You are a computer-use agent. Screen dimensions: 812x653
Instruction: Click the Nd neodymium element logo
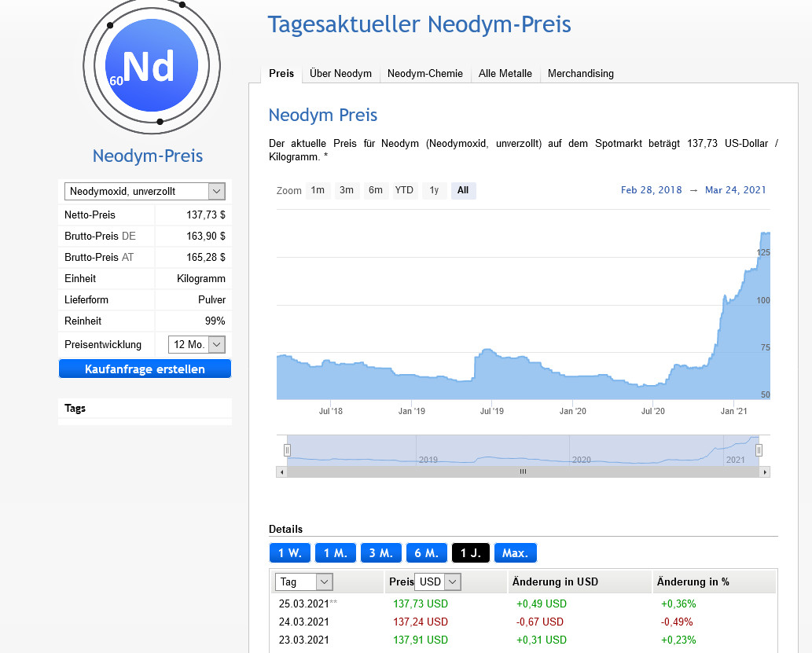(151, 68)
